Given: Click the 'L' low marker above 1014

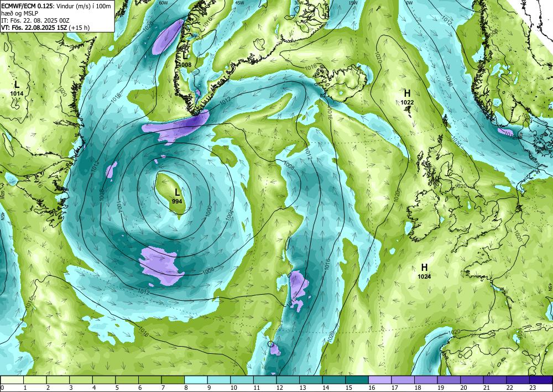Looking at the screenshot, I should (17, 85).
